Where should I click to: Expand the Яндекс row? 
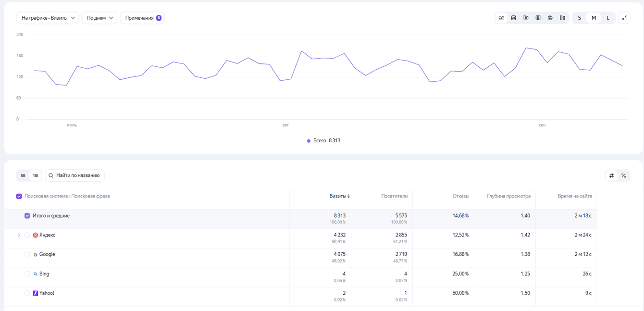(19, 235)
